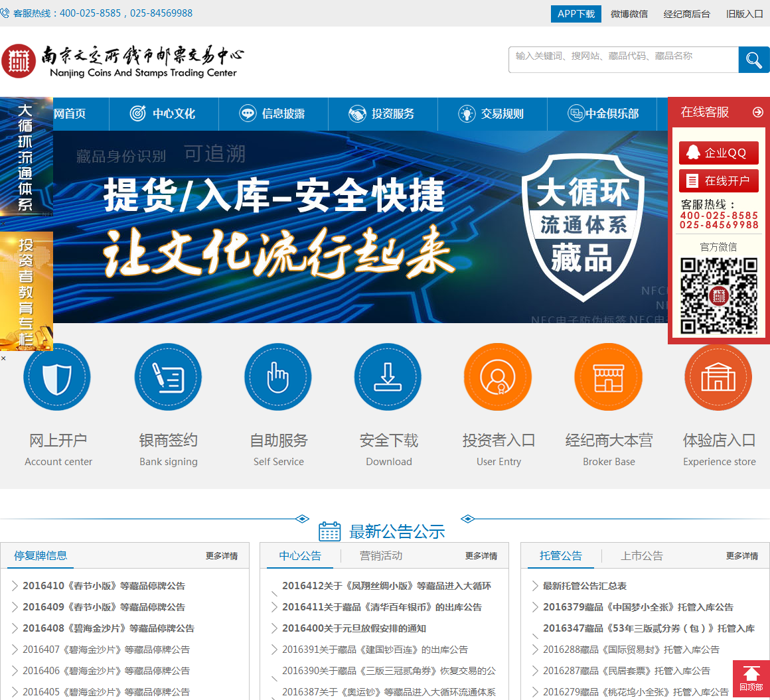
Task: Click the APP下载 button
Action: [x=576, y=14]
